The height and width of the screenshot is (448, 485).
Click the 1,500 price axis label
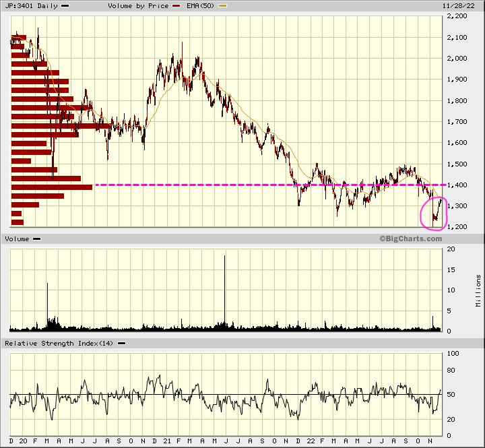point(457,164)
